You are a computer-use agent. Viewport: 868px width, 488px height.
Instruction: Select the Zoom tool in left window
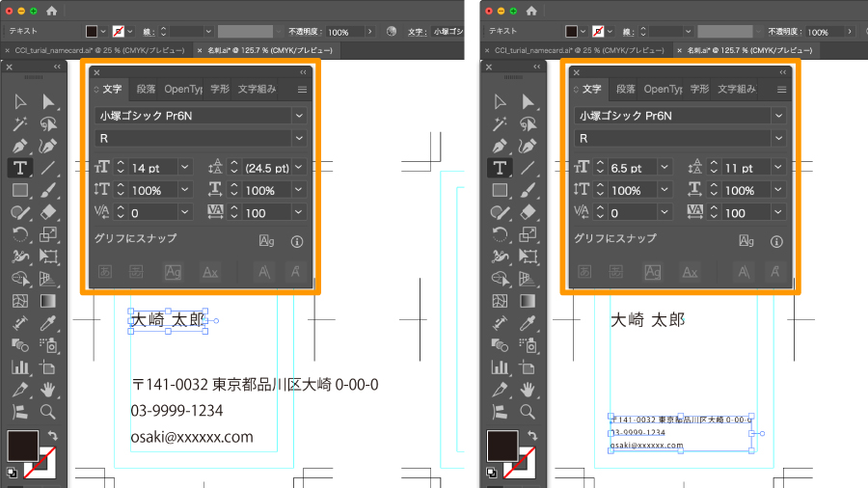coord(47,412)
